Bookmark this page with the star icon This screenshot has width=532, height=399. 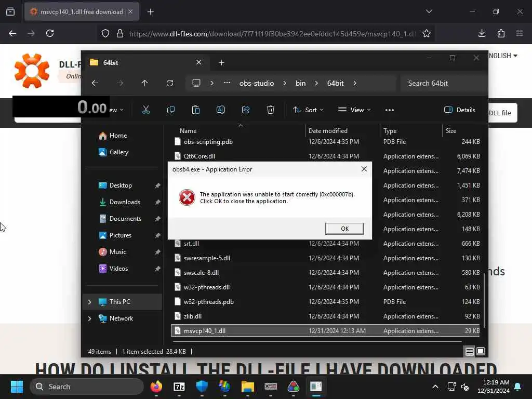(427, 33)
